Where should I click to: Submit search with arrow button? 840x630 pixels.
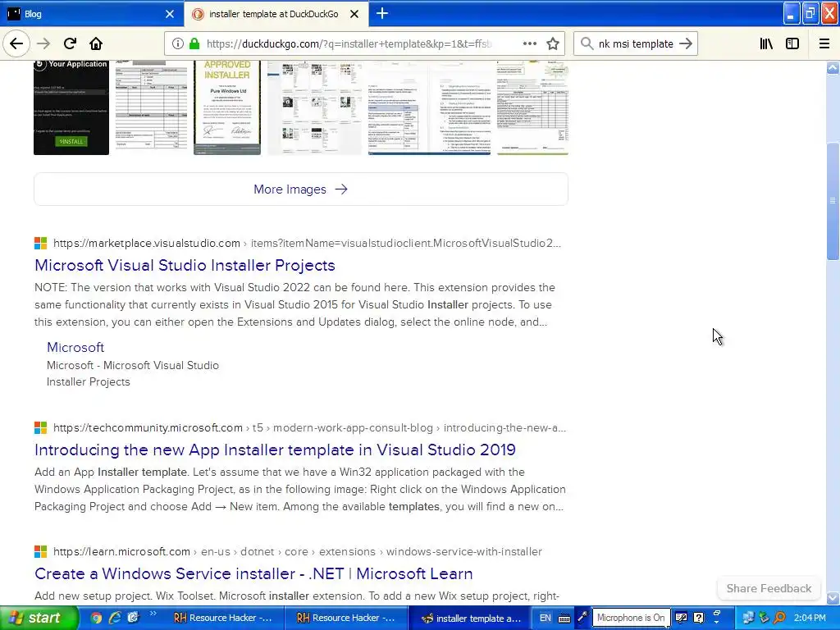(x=685, y=43)
